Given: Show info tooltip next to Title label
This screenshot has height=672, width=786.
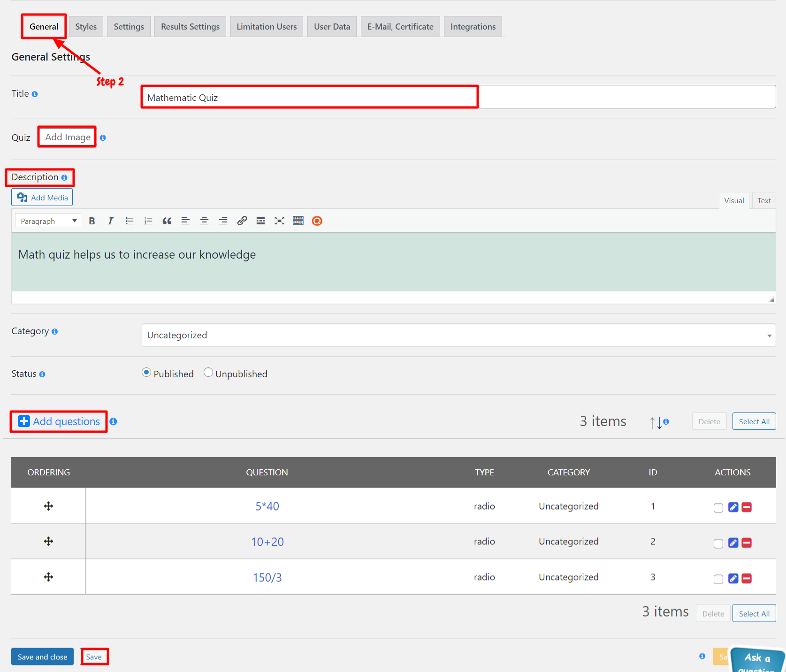Looking at the screenshot, I should pyautogui.click(x=35, y=94).
